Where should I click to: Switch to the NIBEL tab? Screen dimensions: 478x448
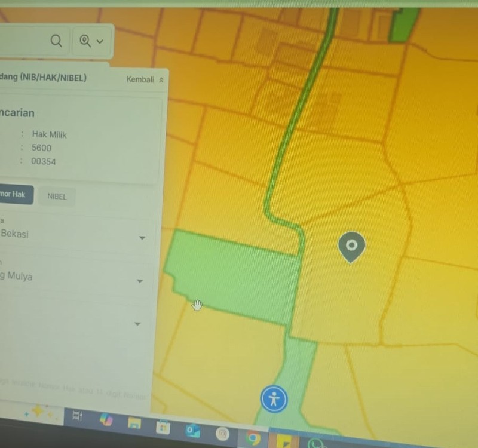click(57, 196)
